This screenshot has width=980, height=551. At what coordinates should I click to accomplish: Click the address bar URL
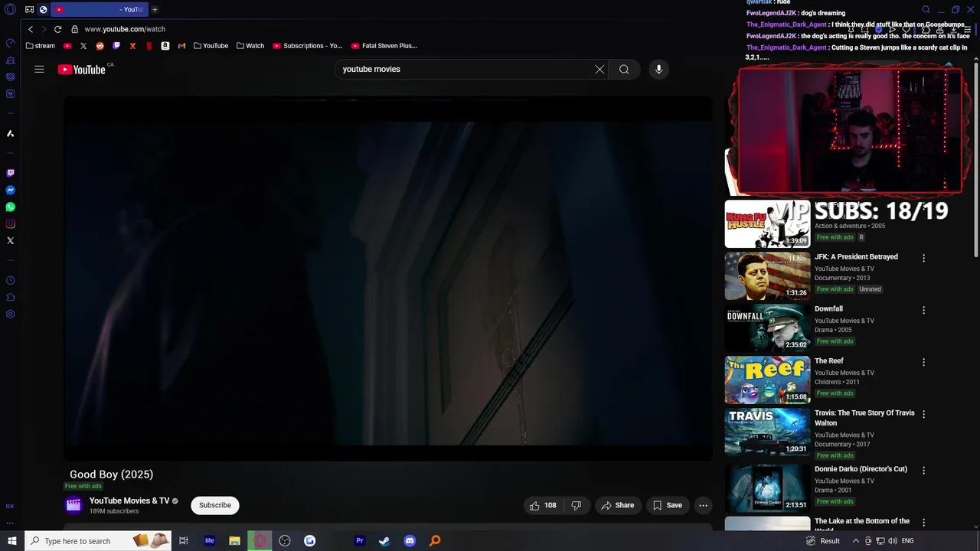125,29
